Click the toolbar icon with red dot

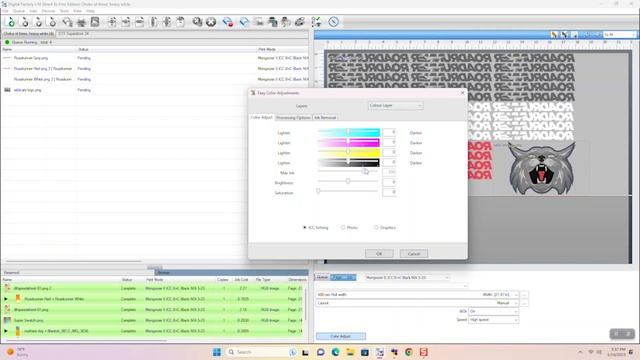click(228, 22)
